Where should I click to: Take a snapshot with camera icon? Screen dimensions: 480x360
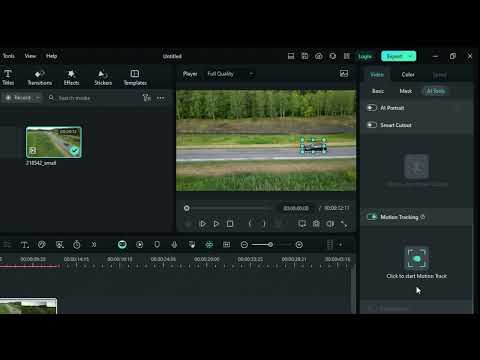pyautogui.click(x=316, y=224)
